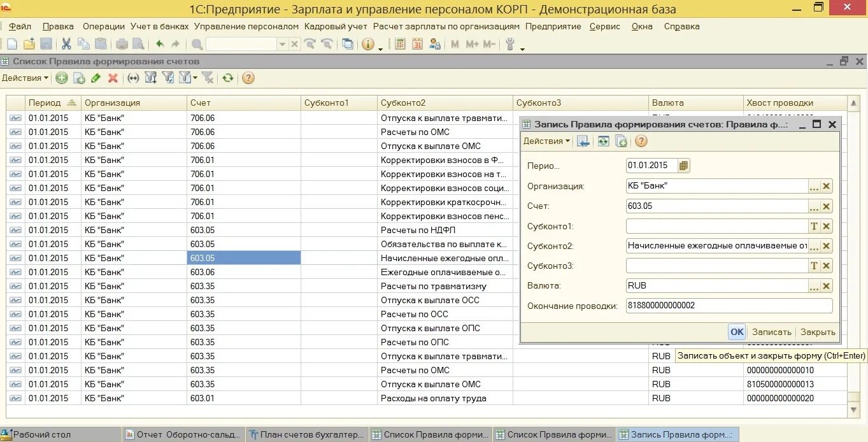Open the main toolbar's help information icon
This screenshot has height=442, width=868.
[367, 44]
